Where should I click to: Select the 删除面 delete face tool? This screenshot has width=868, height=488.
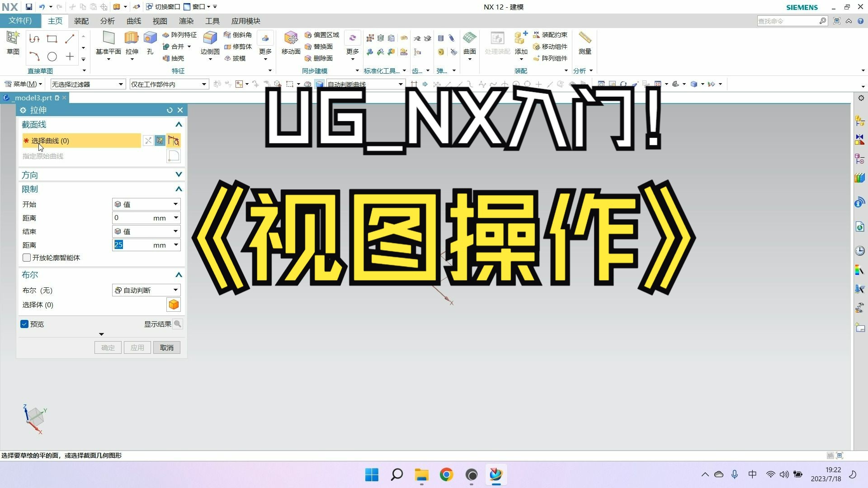322,58
